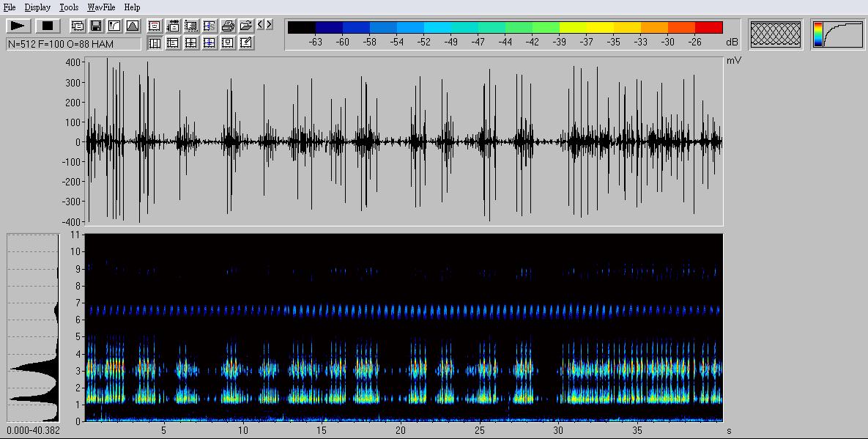Click the right arrow scroll button
Viewport: 868px width, 439px height.
269,25
